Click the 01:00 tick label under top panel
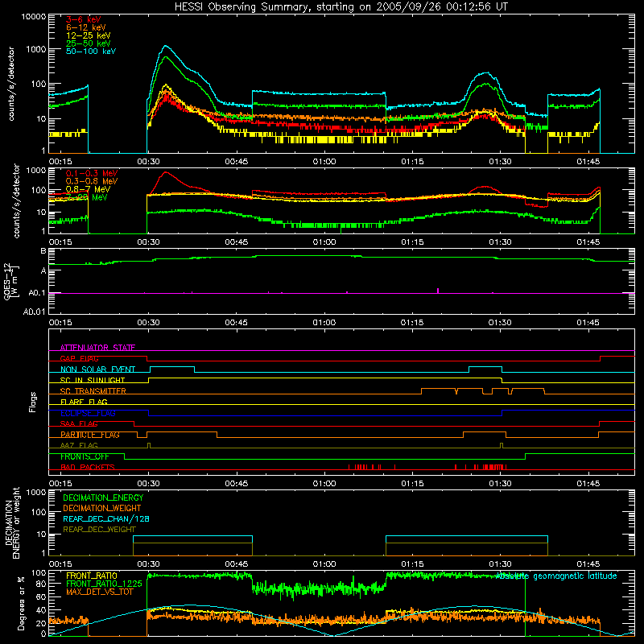Screen dimensions: 644x644 pyautogui.click(x=324, y=162)
